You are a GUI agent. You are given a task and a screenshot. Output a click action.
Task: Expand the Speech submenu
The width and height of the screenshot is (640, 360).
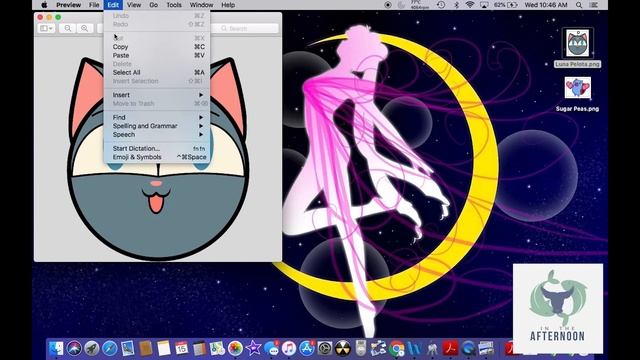(157, 134)
